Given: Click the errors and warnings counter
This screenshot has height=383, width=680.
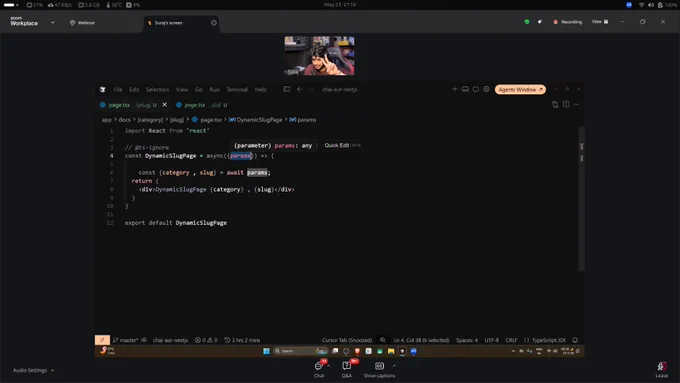Looking at the screenshot, I should tap(206, 340).
